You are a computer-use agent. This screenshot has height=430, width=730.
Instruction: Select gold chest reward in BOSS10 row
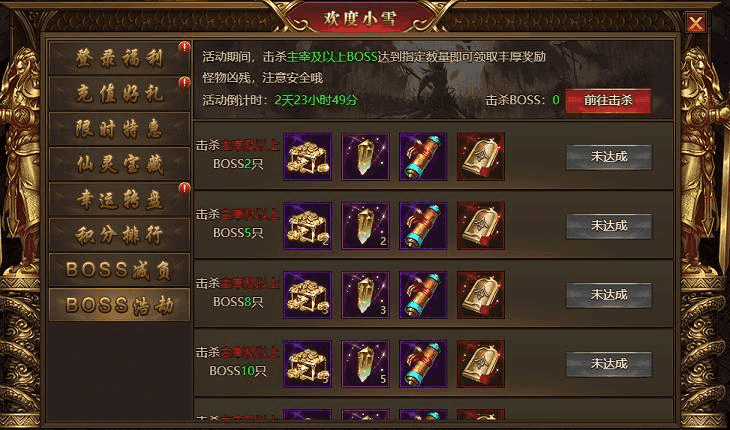308,363
